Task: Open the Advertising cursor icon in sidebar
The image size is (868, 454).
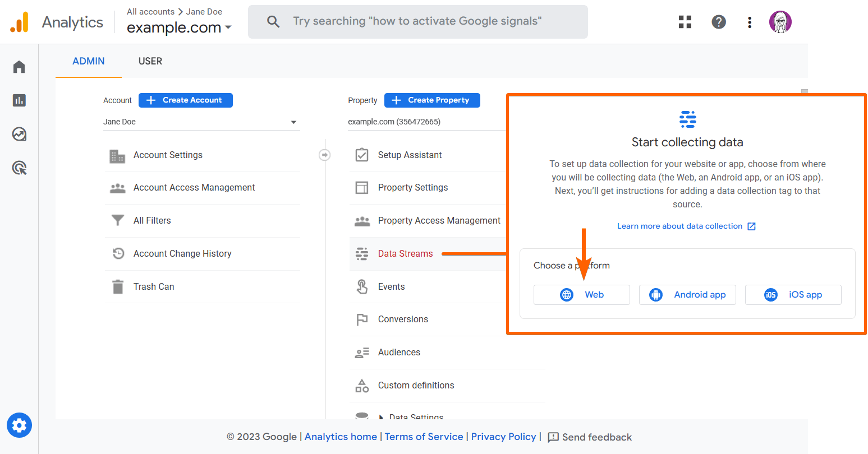Action: [19, 168]
